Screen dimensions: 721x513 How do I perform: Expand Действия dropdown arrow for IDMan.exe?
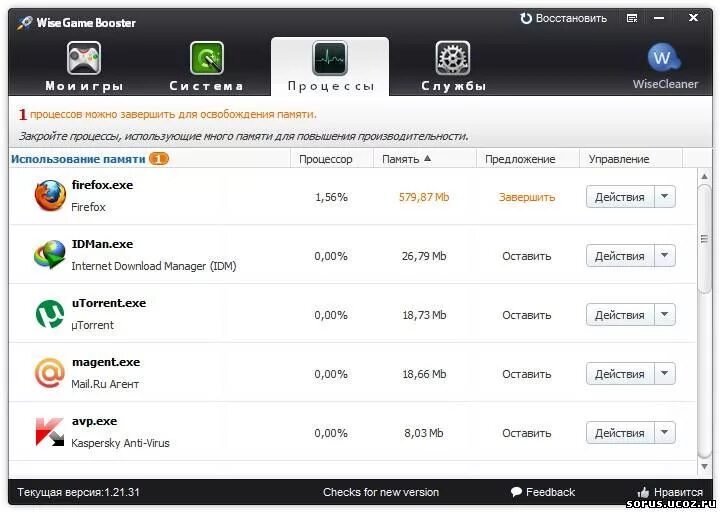coord(664,256)
